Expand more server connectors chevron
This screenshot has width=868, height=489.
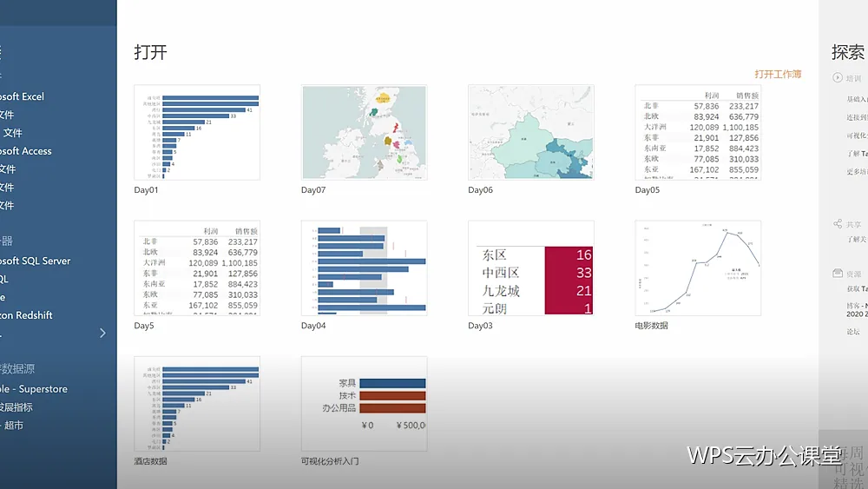pyautogui.click(x=102, y=333)
